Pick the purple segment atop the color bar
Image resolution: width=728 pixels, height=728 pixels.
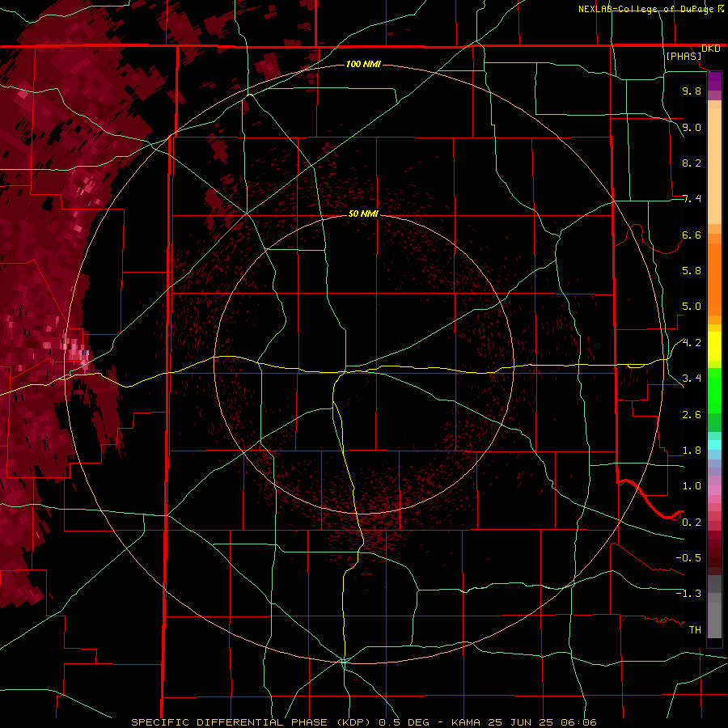pos(714,81)
